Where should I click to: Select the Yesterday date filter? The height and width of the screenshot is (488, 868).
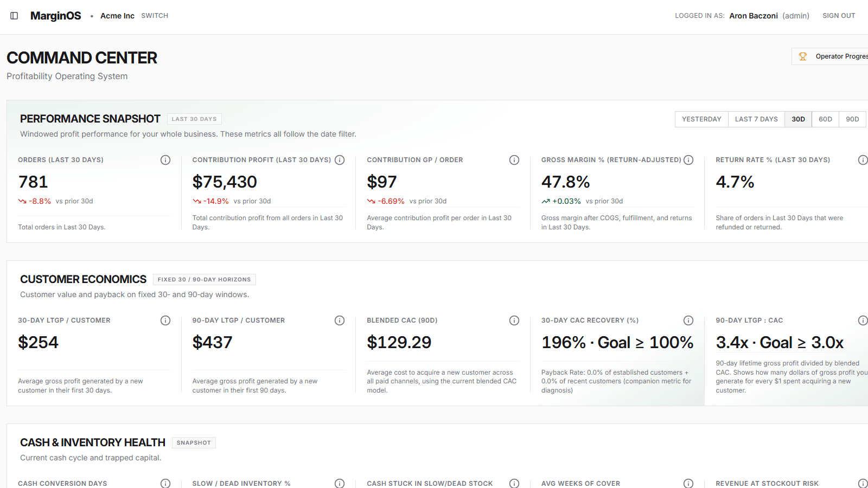point(701,119)
